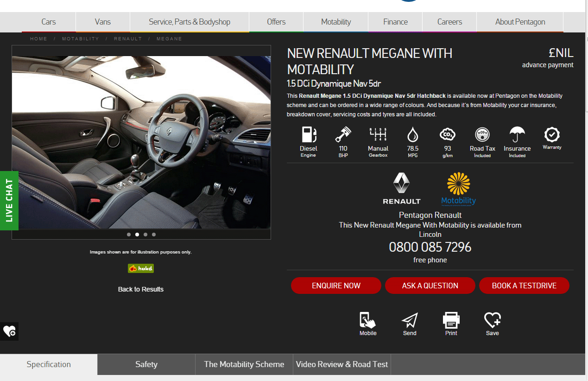This screenshot has height=381, width=588.
Task: Switch to the Safety tab
Action: coord(146,364)
